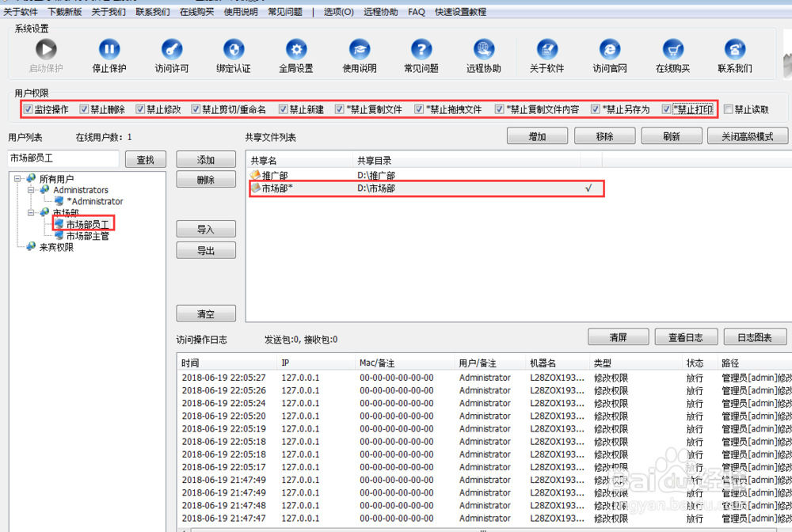Click the 绑定认证 icon
The image size is (792, 532).
coord(233,49)
